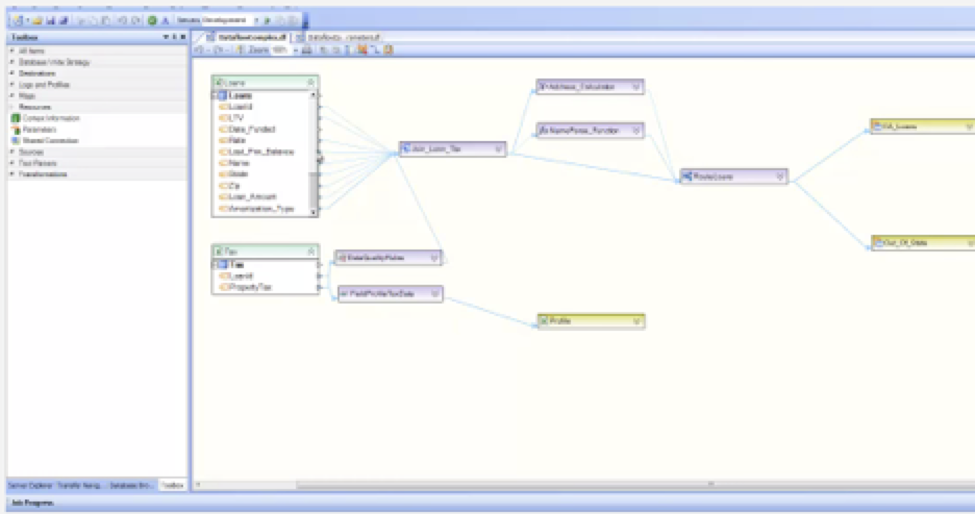Open the Server Development dropdown
975x514 pixels.
point(255,20)
